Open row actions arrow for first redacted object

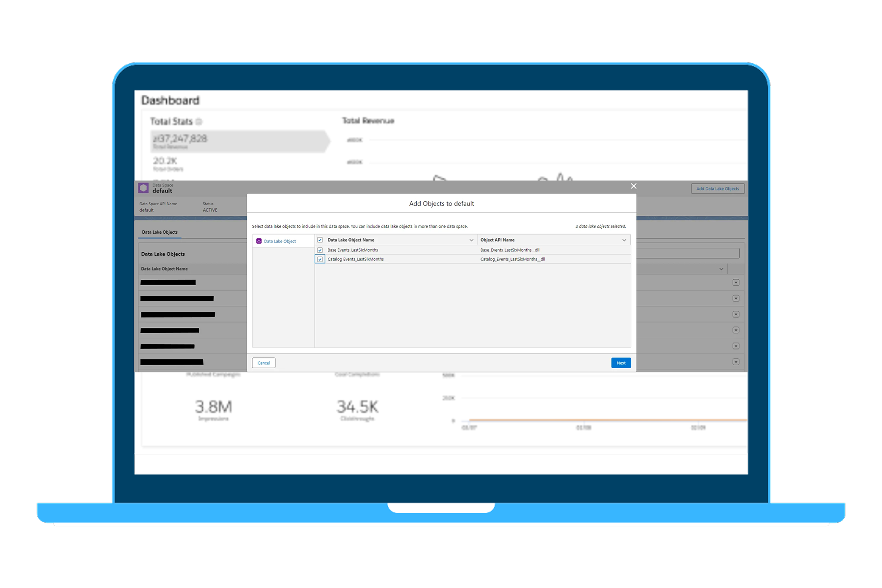[736, 282]
